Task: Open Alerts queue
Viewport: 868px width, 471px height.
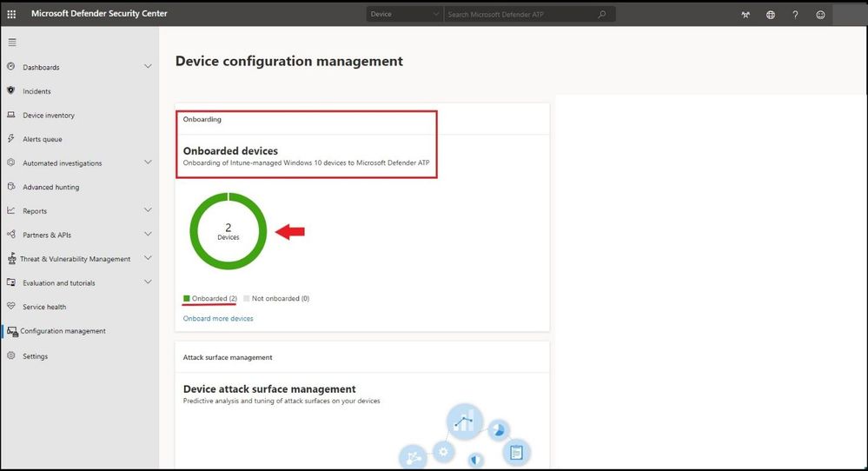Action: (x=42, y=139)
